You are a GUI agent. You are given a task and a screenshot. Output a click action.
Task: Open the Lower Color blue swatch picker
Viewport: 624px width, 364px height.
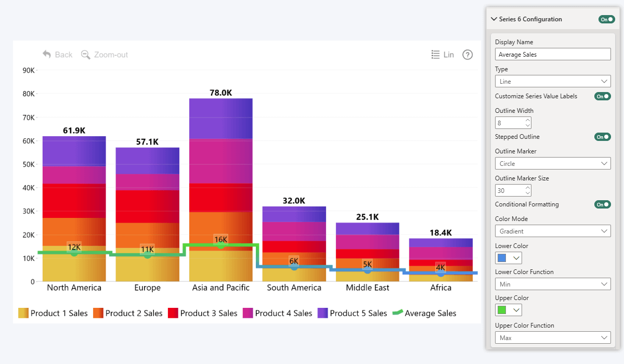508,258
